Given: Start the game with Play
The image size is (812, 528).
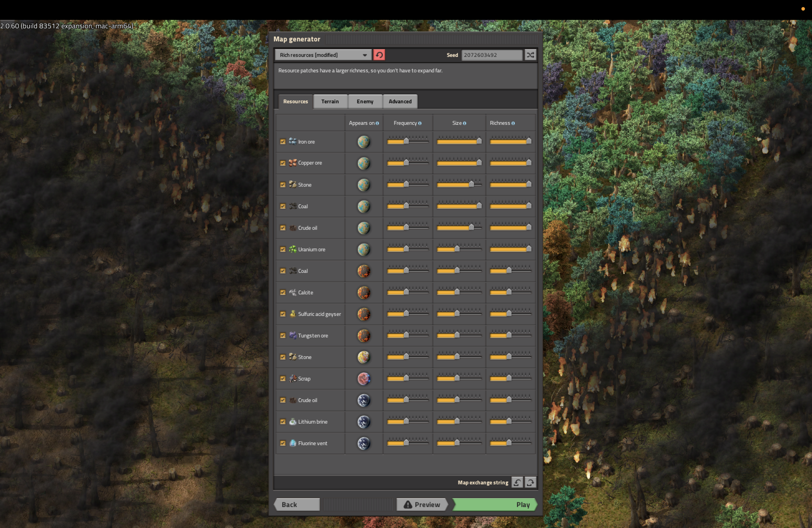Looking at the screenshot, I should tap(495, 505).
